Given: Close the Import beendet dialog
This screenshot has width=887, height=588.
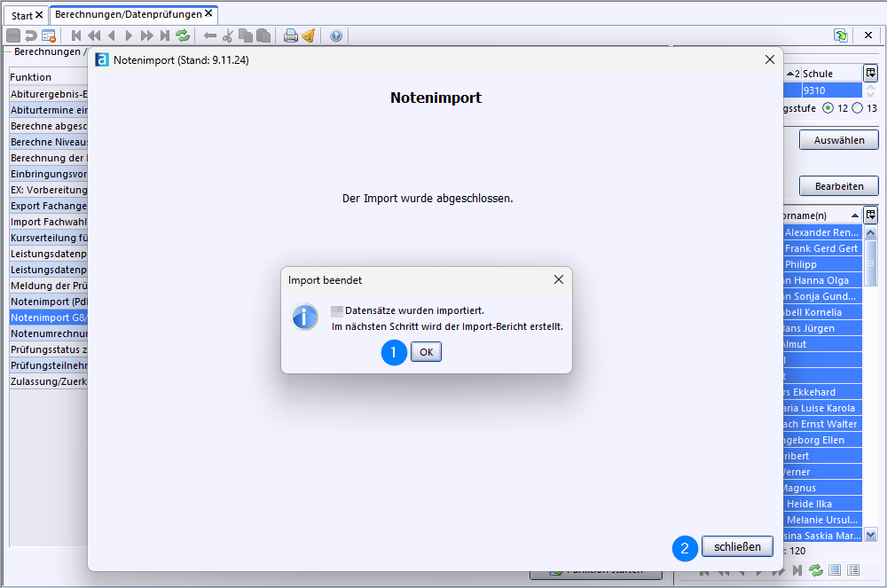Looking at the screenshot, I should pyautogui.click(x=559, y=279).
